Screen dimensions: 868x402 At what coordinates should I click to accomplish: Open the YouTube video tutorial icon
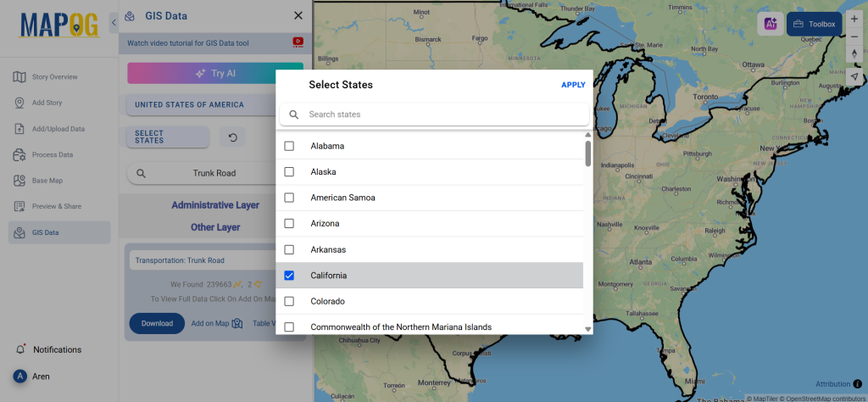tap(298, 42)
